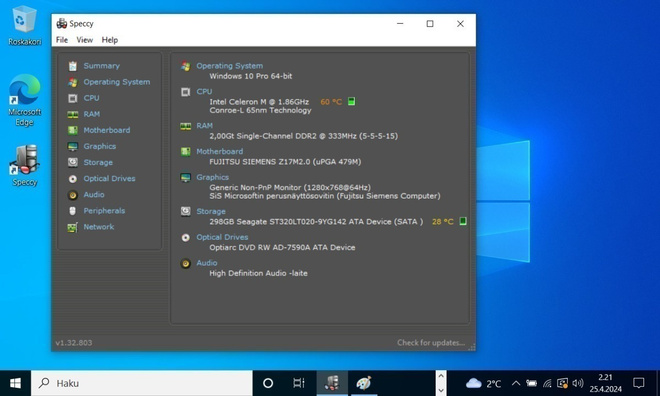Click the disc icon beside Optical Drives heading
This screenshot has width=660, height=396.
click(186, 237)
